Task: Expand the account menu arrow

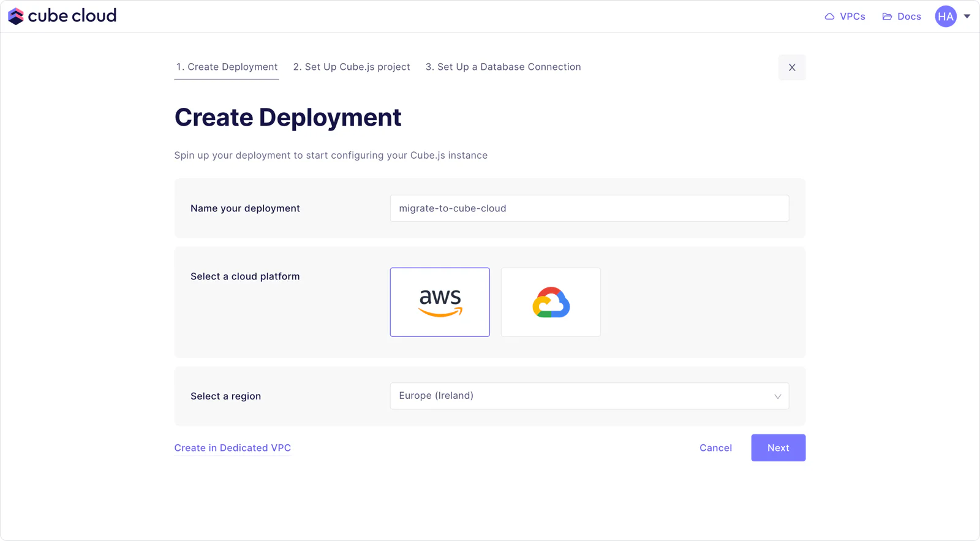Action: click(967, 17)
